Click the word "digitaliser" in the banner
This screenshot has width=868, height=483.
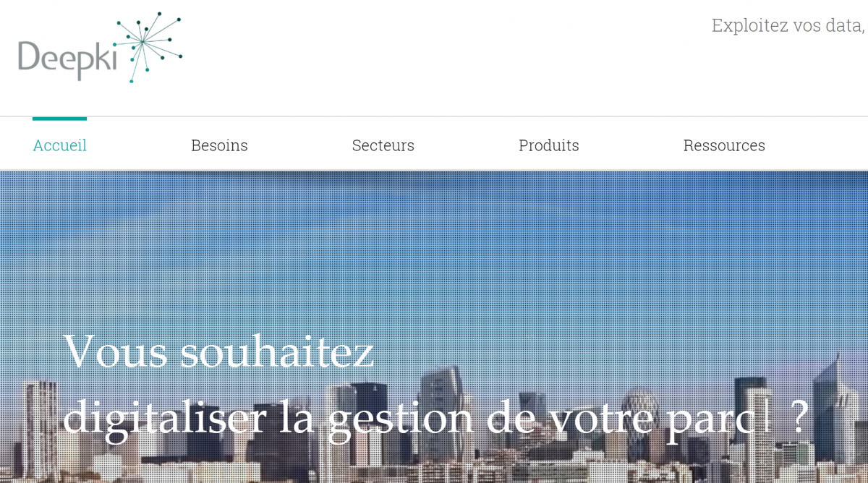(x=163, y=419)
